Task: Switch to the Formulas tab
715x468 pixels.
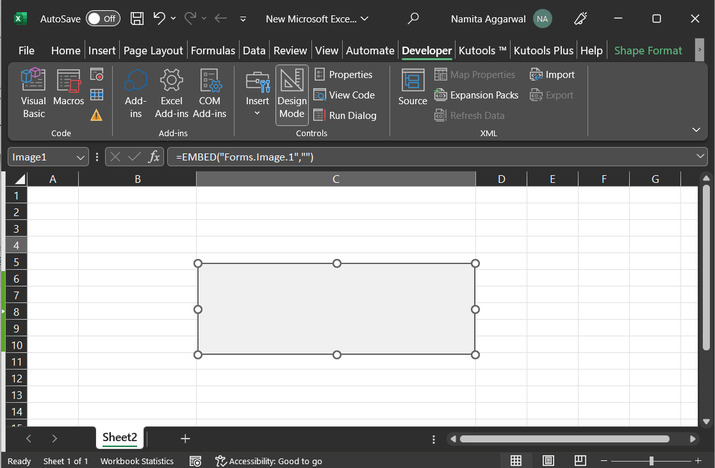Action: coord(213,50)
